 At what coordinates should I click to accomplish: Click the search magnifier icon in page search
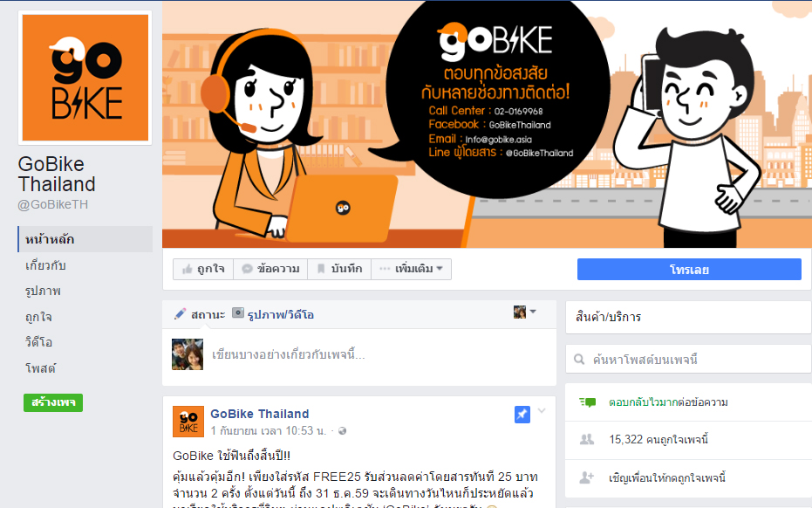(x=579, y=360)
